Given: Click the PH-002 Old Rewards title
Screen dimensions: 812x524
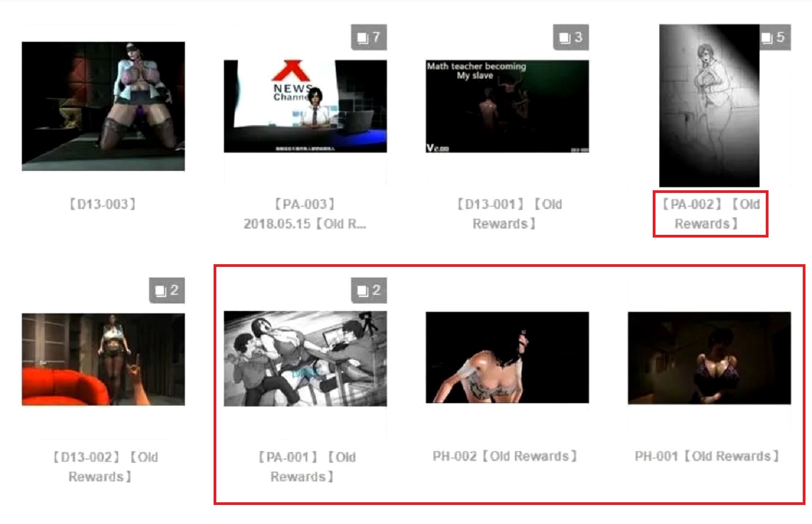Looking at the screenshot, I should pyautogui.click(x=505, y=457).
